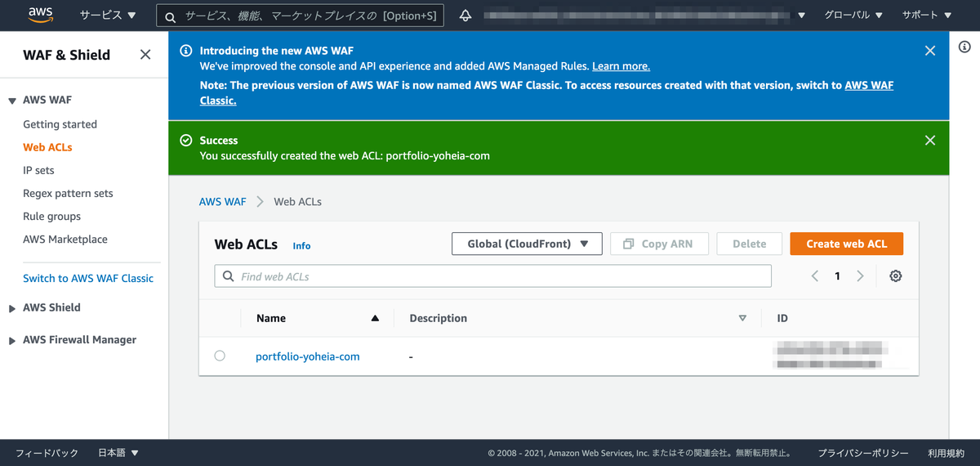Open IP sets in sidebar
The width and height of the screenshot is (980, 466).
click(x=38, y=170)
